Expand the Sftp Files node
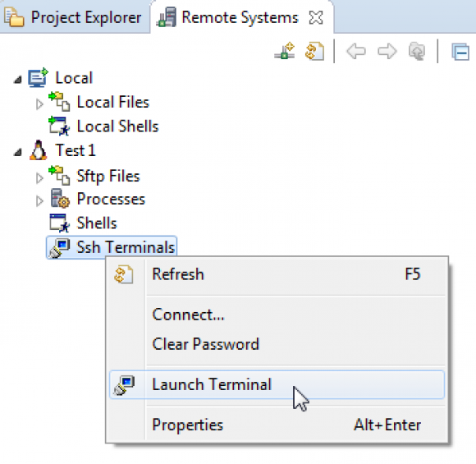 [x=39, y=177]
